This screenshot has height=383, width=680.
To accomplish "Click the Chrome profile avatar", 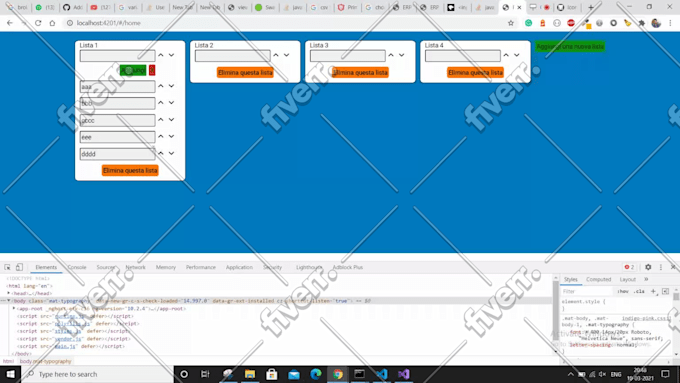I will [x=656, y=23].
